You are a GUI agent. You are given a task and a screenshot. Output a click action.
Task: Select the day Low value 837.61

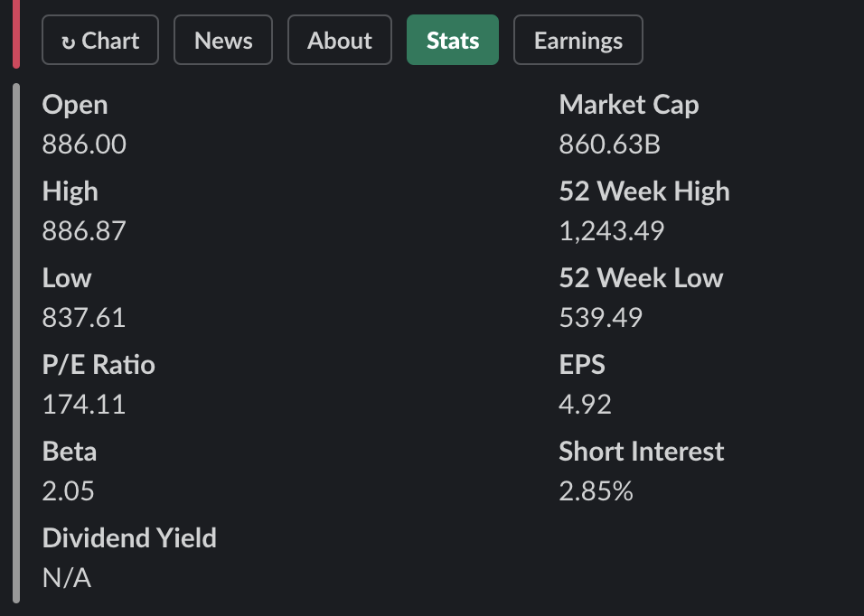[84, 318]
